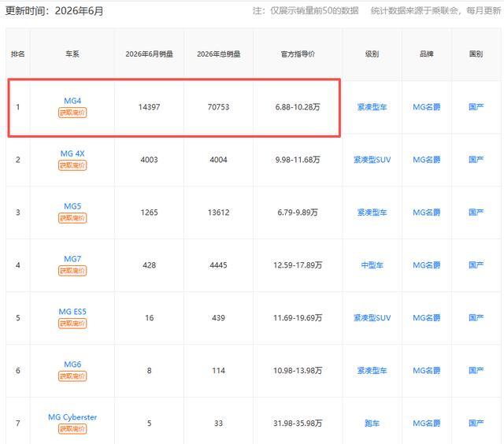Open MG名爵 brand link in Cyberster row
This screenshot has height=444, width=504.
[x=427, y=423]
